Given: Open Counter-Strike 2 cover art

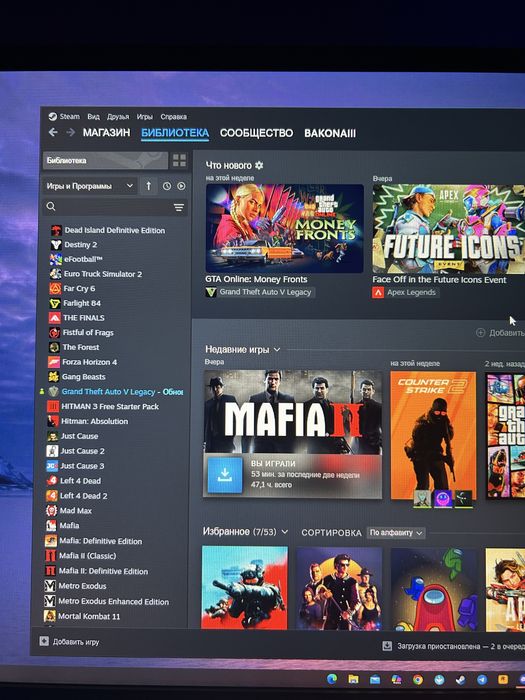Looking at the screenshot, I should 433,435.
